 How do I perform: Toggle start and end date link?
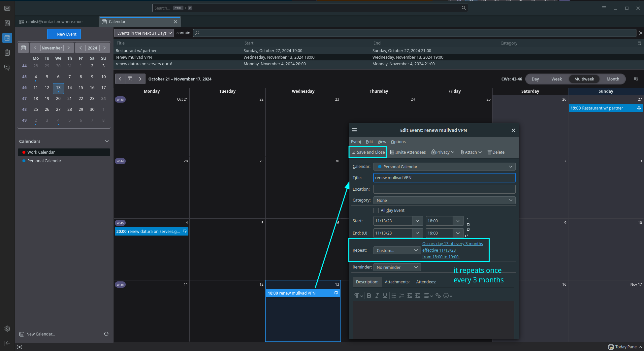point(468,227)
